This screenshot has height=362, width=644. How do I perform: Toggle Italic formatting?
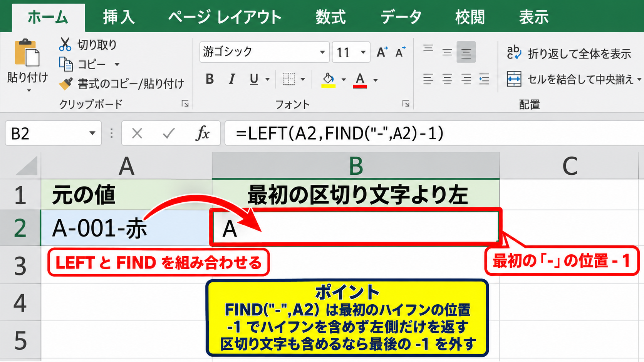pos(231,79)
